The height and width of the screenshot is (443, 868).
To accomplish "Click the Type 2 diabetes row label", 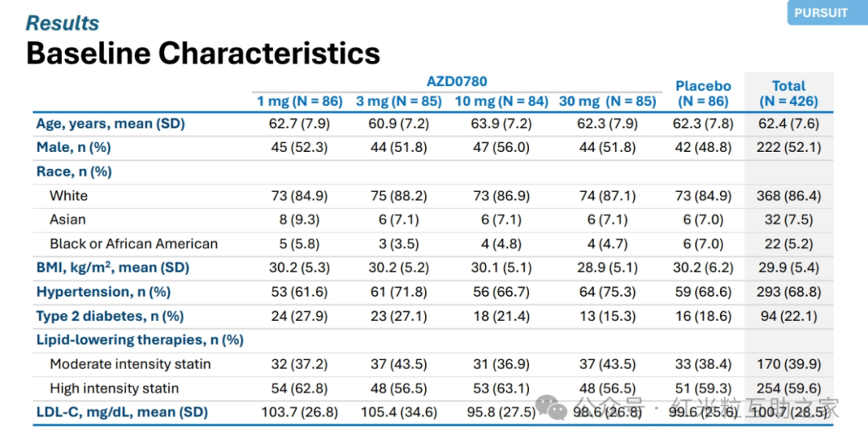I will [109, 316].
